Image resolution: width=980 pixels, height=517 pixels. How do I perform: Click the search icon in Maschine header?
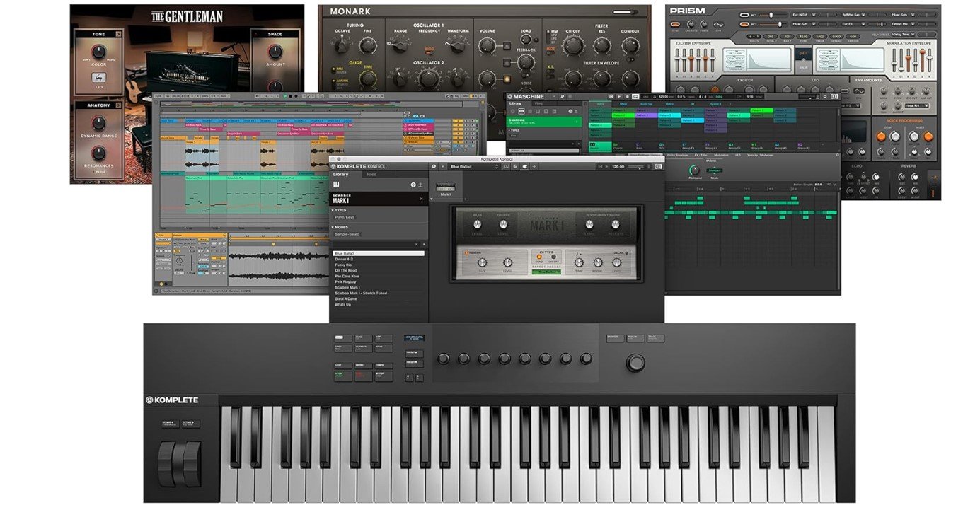click(563, 96)
